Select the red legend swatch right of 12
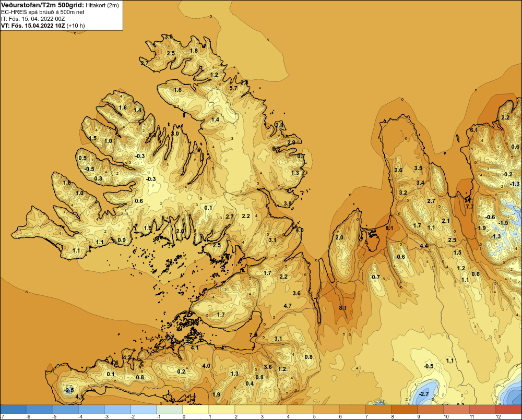 coord(508,409)
